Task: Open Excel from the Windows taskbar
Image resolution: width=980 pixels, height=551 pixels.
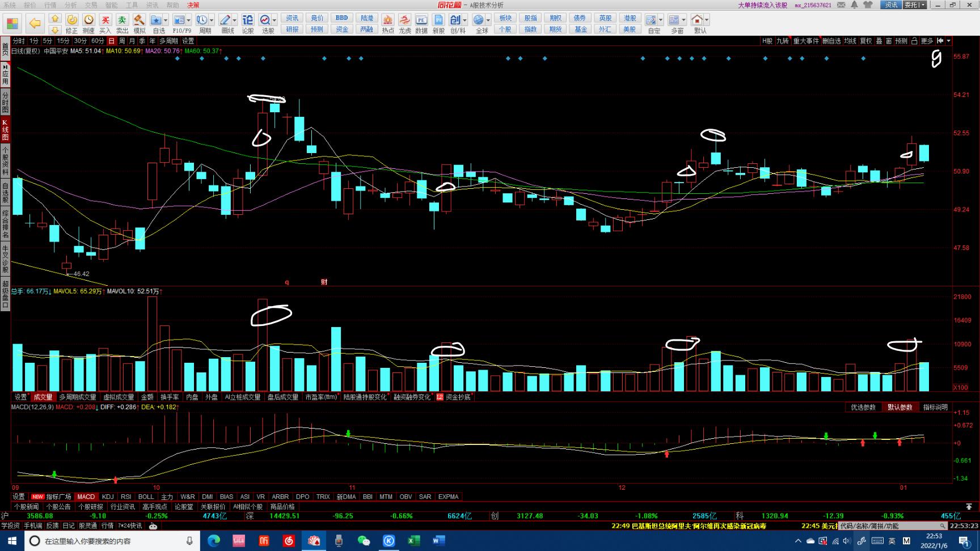Action: click(414, 541)
